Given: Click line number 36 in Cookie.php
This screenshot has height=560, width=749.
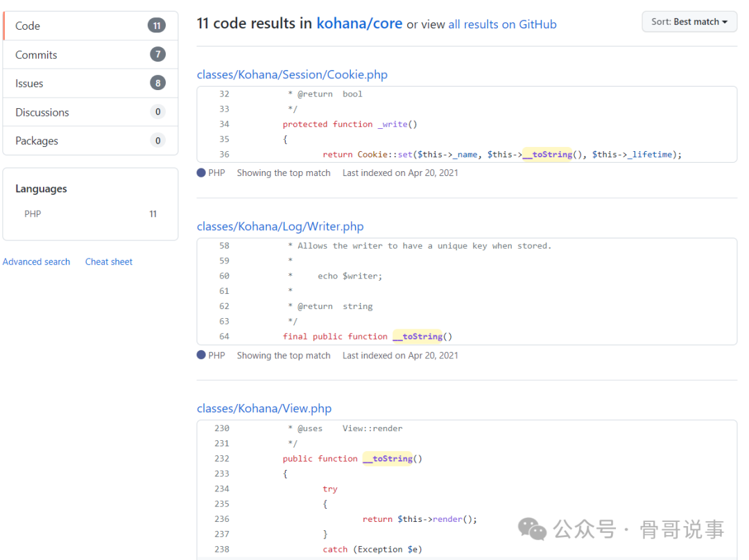Looking at the screenshot, I should click(224, 154).
